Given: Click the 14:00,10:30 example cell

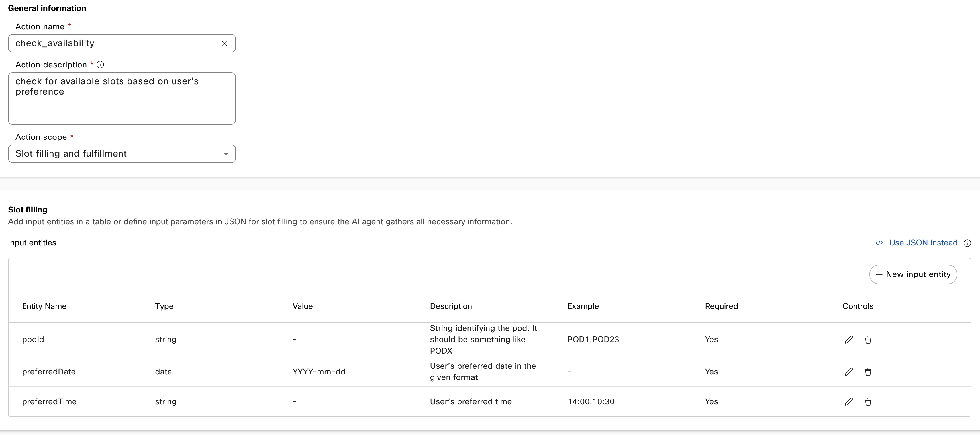Looking at the screenshot, I should 591,401.
